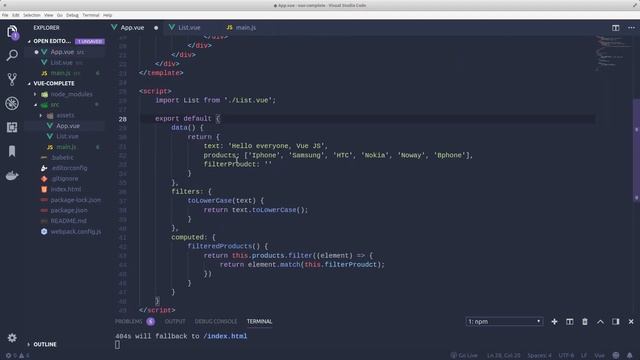Image resolution: width=640 pixels, height=360 pixels.
Task: Click the notifications bell in status bar
Action: (x=630, y=355)
